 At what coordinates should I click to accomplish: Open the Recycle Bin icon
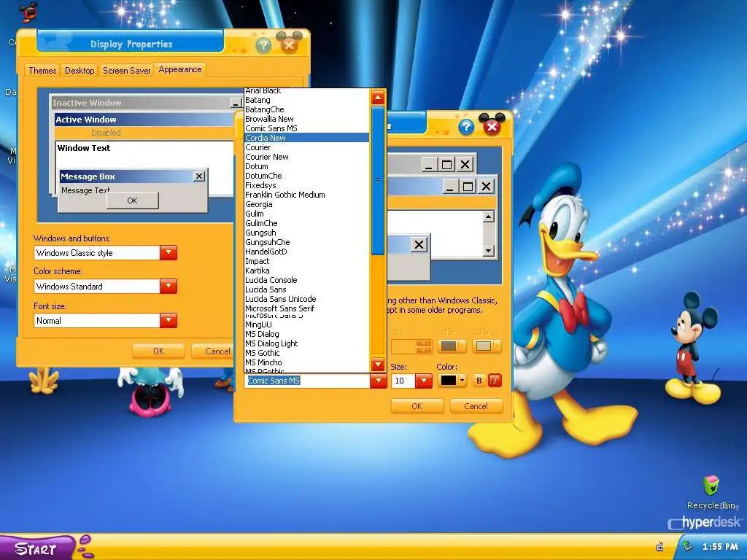click(711, 492)
